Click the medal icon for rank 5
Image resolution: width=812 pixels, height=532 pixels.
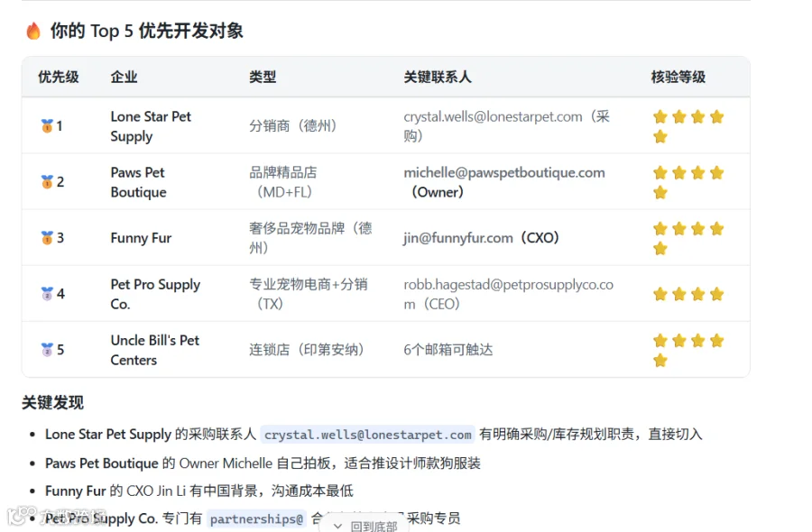(47, 349)
